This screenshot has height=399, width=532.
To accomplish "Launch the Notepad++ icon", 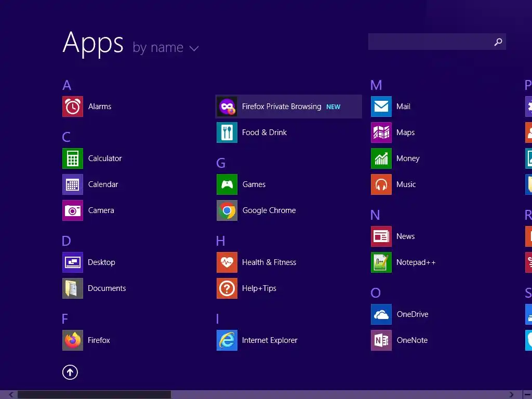I will point(381,262).
